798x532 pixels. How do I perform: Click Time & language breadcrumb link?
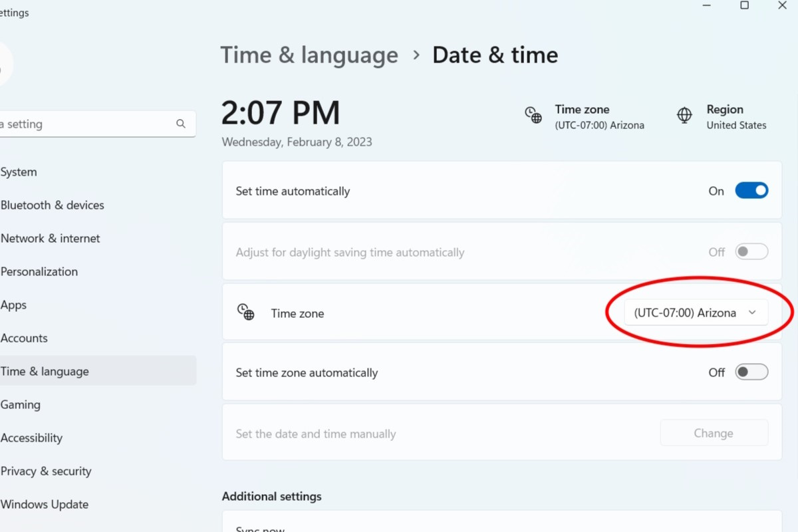point(309,55)
